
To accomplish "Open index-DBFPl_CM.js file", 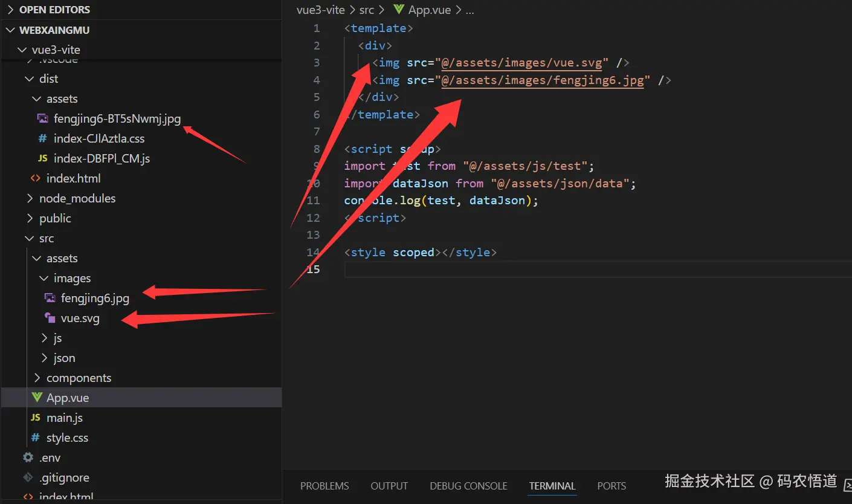I will [x=102, y=159].
